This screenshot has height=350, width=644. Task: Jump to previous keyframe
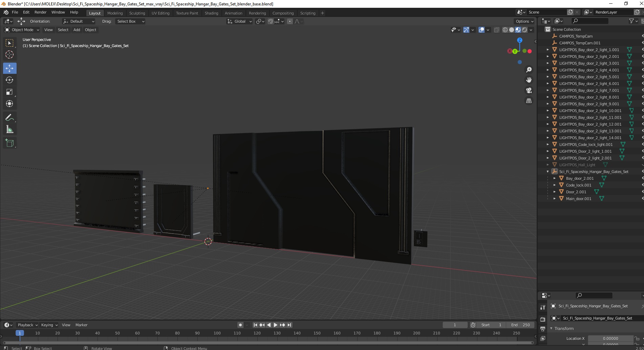tap(262, 325)
